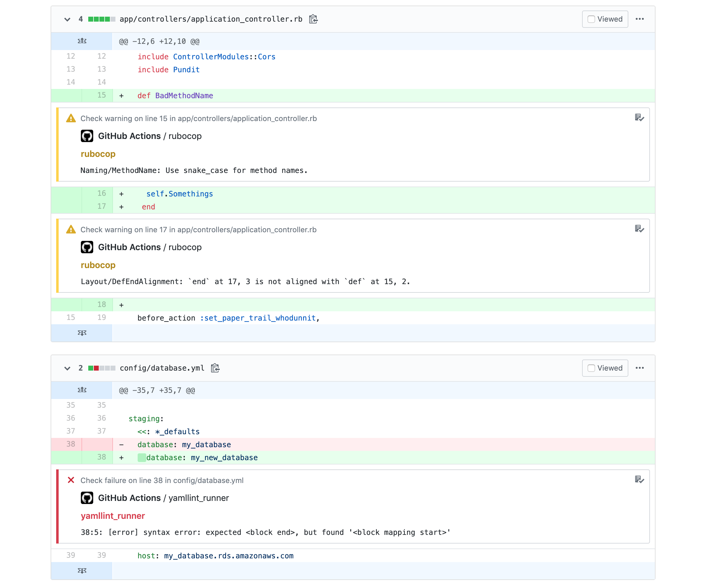
Task: Click GitHub avatar beside Naming/MethodName warning
Action: (87, 136)
